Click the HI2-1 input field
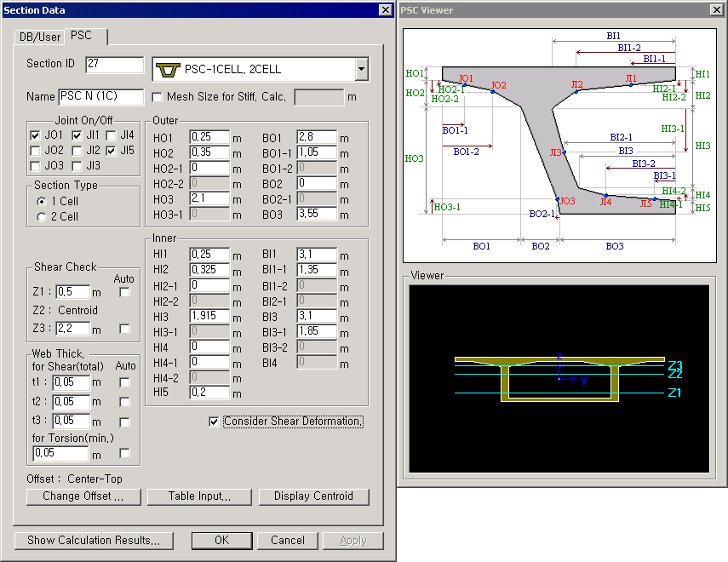 (x=209, y=285)
